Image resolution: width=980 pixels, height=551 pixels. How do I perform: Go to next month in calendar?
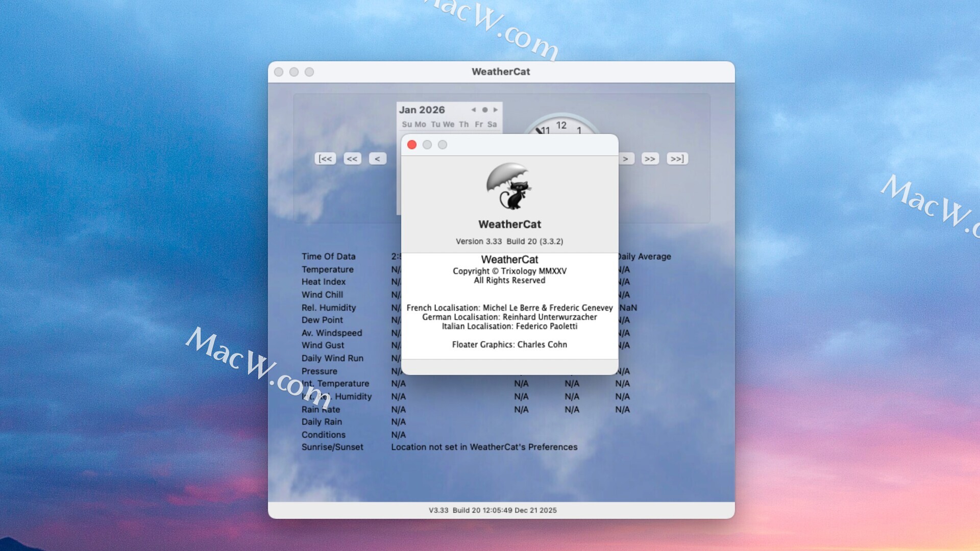coord(496,110)
